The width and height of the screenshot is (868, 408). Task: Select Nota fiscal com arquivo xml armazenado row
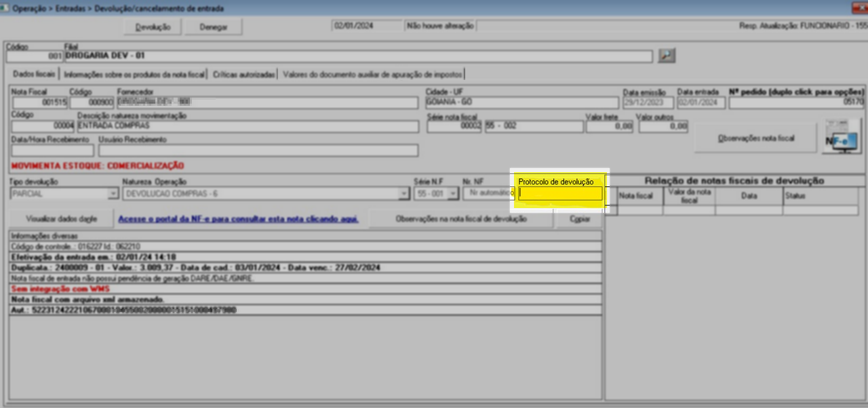305,299
